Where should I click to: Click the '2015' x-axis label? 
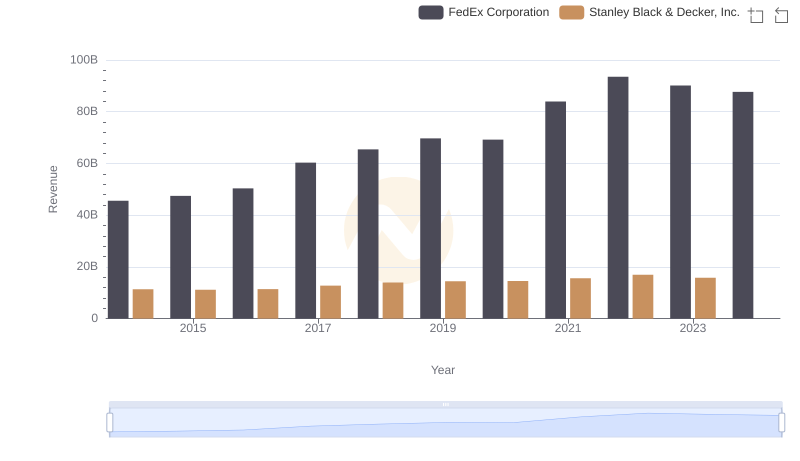193,328
